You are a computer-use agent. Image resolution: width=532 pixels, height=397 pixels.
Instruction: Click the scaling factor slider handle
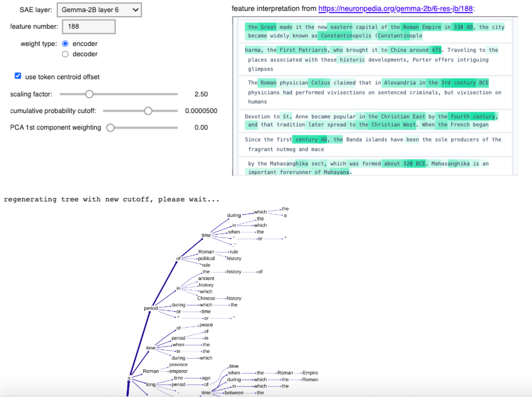(89, 94)
